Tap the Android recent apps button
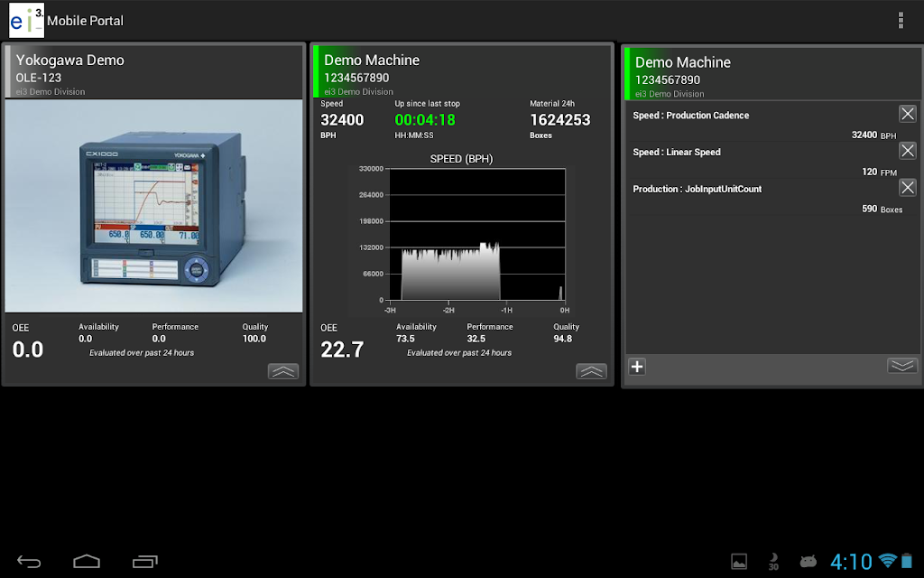 145,562
